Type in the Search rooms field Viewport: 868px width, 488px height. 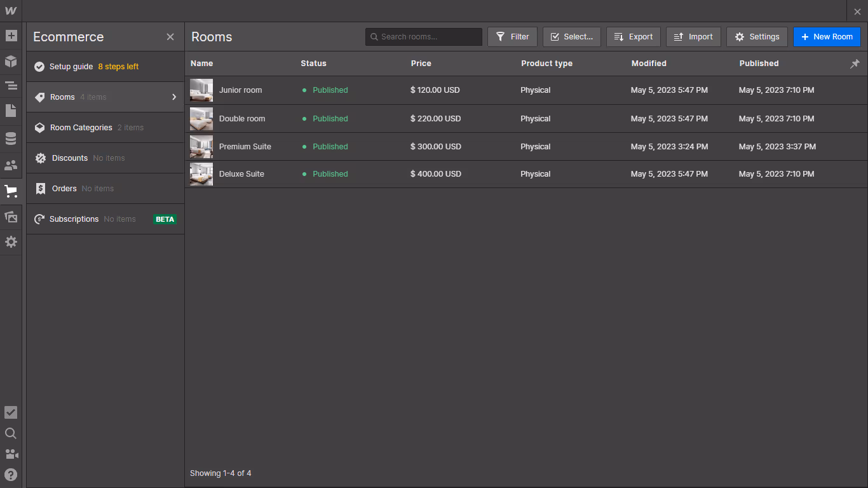coord(423,36)
